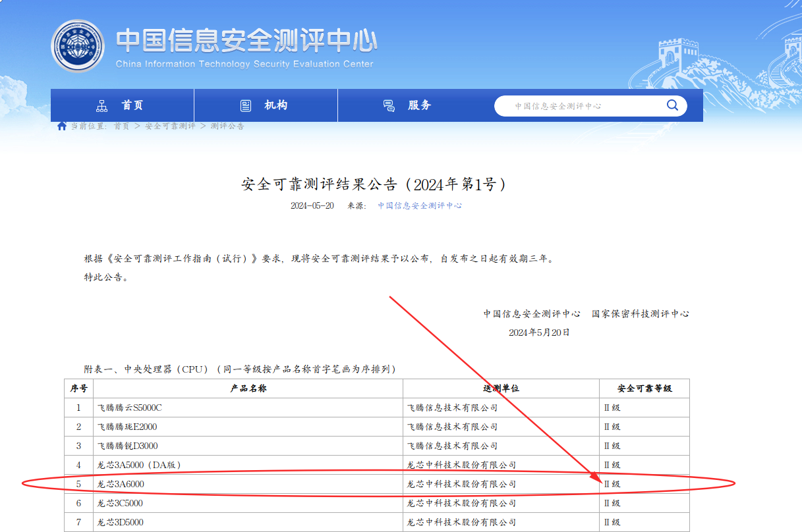
Task: Click the evaluation center emblem logo
Action: (78, 46)
